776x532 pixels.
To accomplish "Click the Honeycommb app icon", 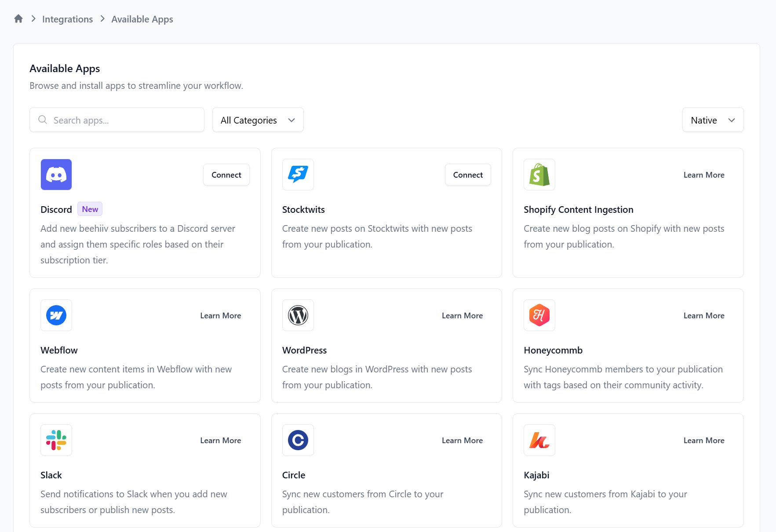I will 539,315.
